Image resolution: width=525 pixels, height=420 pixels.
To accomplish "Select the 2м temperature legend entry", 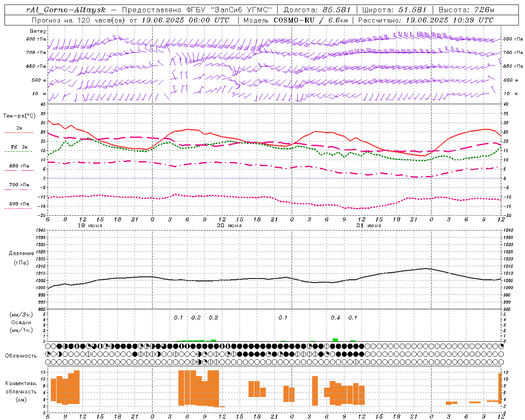I will tap(19, 128).
